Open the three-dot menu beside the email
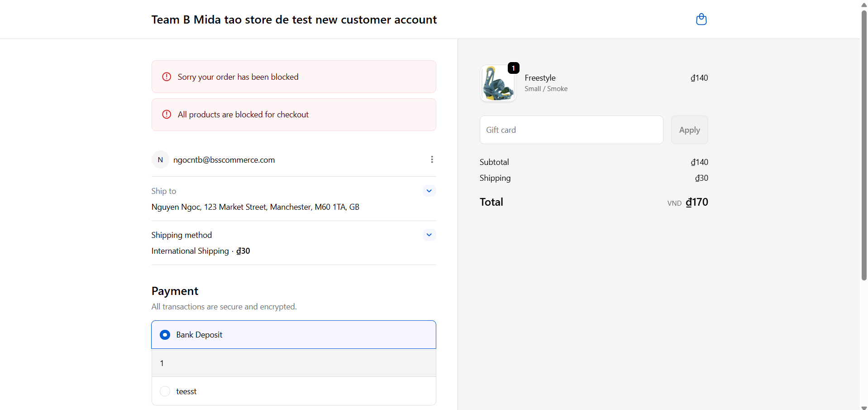This screenshot has height=410, width=868. click(432, 159)
